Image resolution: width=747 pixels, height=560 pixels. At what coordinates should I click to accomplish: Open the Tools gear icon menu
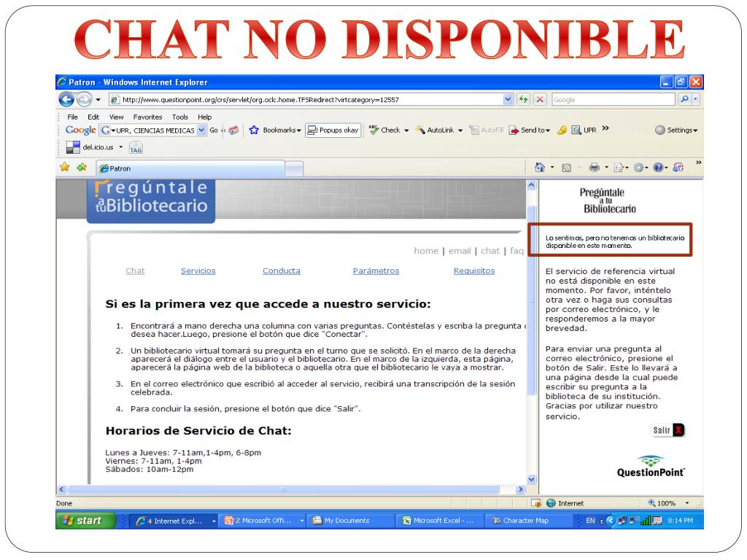click(639, 168)
